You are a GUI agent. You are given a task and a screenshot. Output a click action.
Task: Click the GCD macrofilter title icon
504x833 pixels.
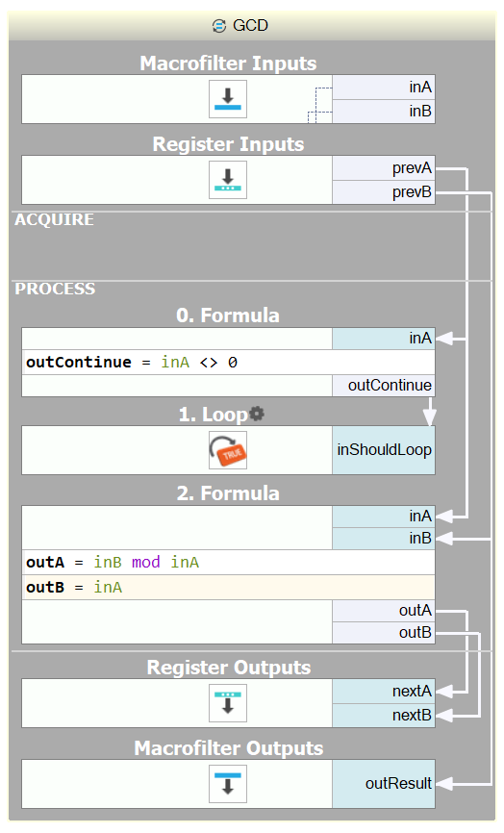point(218,26)
